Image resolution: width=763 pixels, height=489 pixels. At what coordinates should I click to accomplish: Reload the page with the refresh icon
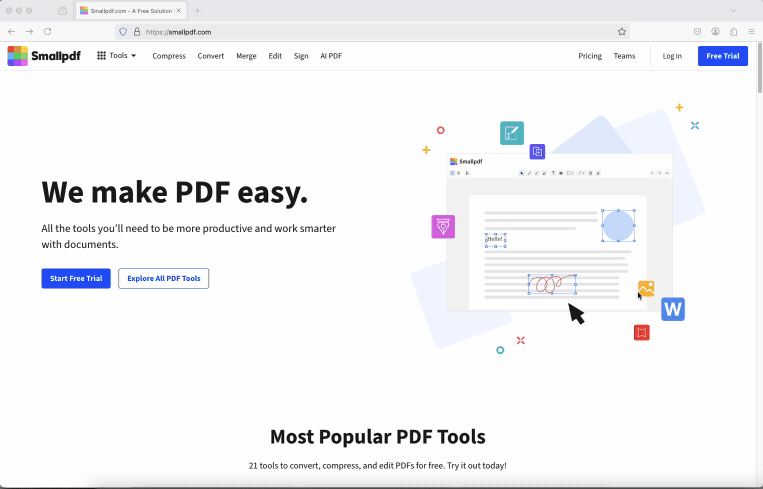(x=48, y=32)
